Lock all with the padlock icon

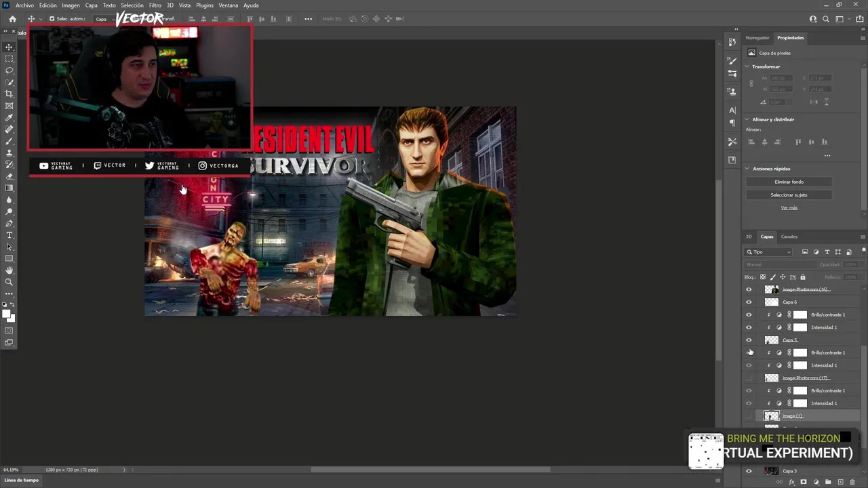tap(802, 277)
